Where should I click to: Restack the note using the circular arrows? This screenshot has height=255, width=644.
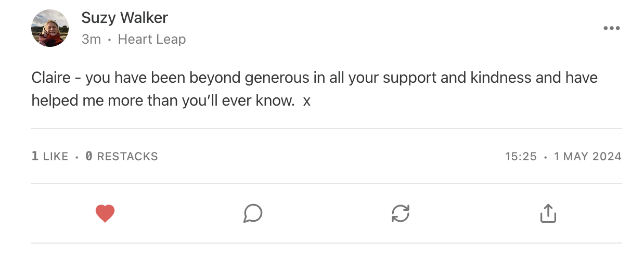click(x=401, y=213)
